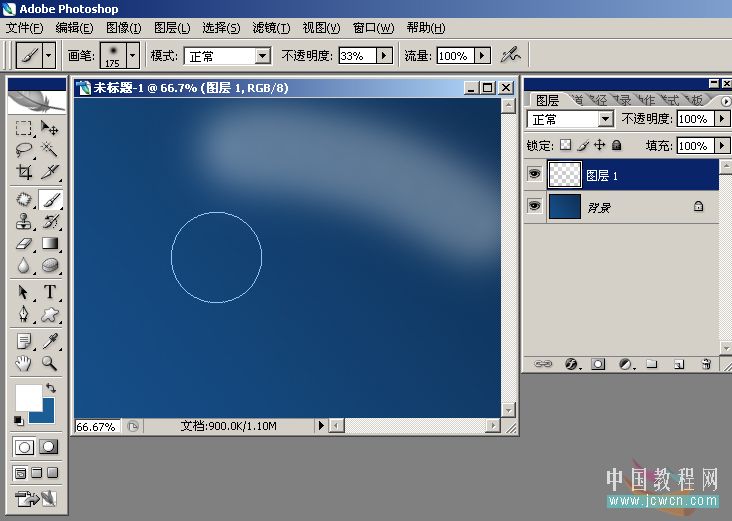This screenshot has height=521, width=732.
Task: Open the layer style effects icon
Action: [x=571, y=364]
